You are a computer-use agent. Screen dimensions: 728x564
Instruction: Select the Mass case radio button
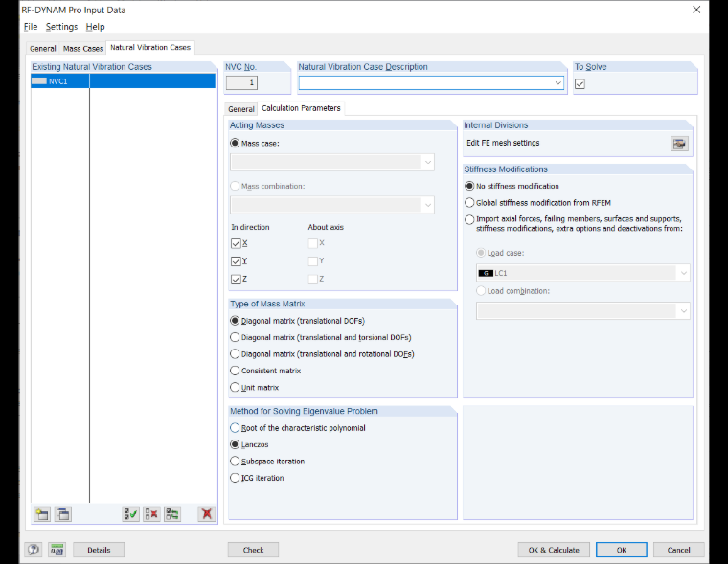(235, 144)
